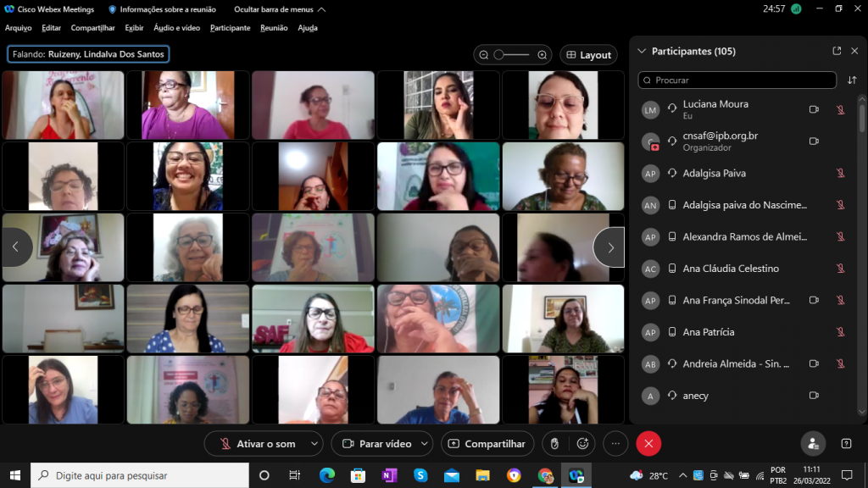Viewport: 868px width, 488px height.
Task: Toggle Luciana Moura's muted microphone icon
Action: (840, 109)
